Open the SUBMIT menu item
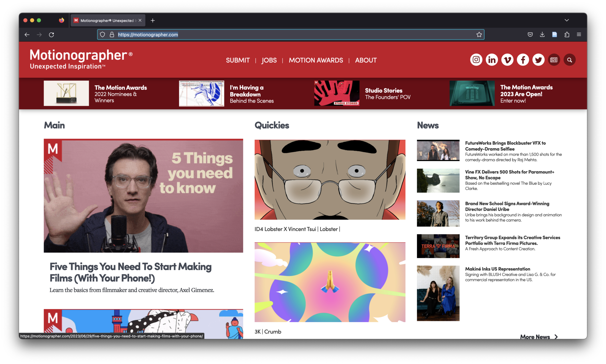 [x=238, y=60]
